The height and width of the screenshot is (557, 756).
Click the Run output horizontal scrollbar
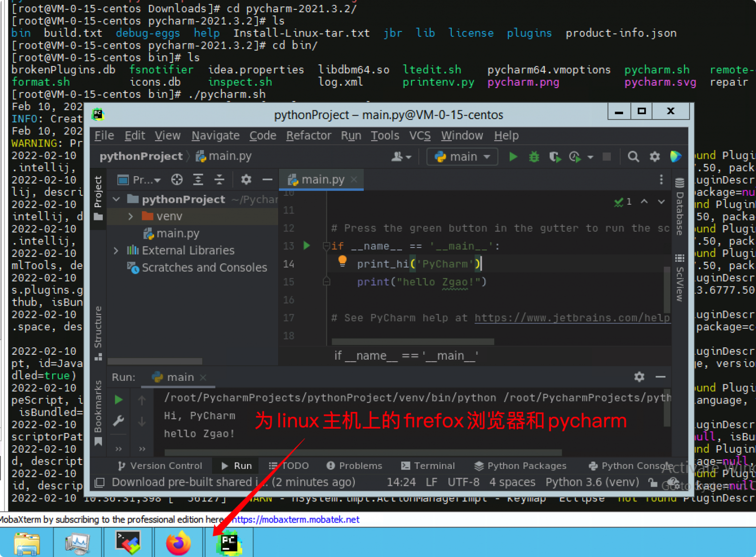pyautogui.click(x=363, y=452)
